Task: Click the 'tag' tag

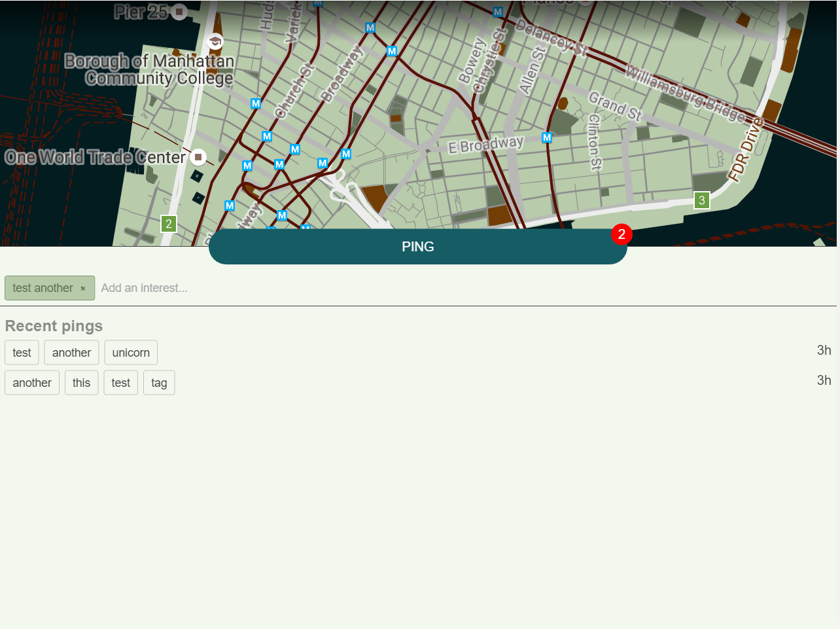Action: click(159, 383)
